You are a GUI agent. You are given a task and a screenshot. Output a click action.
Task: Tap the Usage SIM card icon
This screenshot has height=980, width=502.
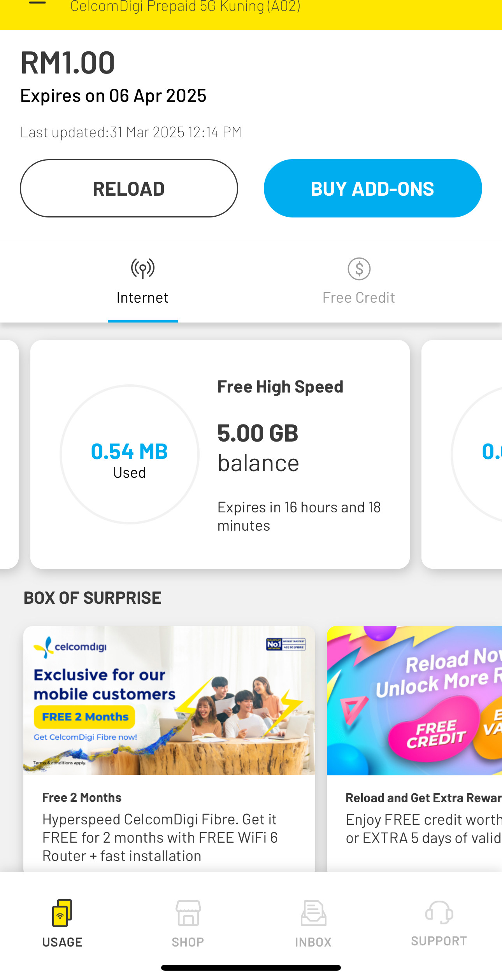coord(62,913)
